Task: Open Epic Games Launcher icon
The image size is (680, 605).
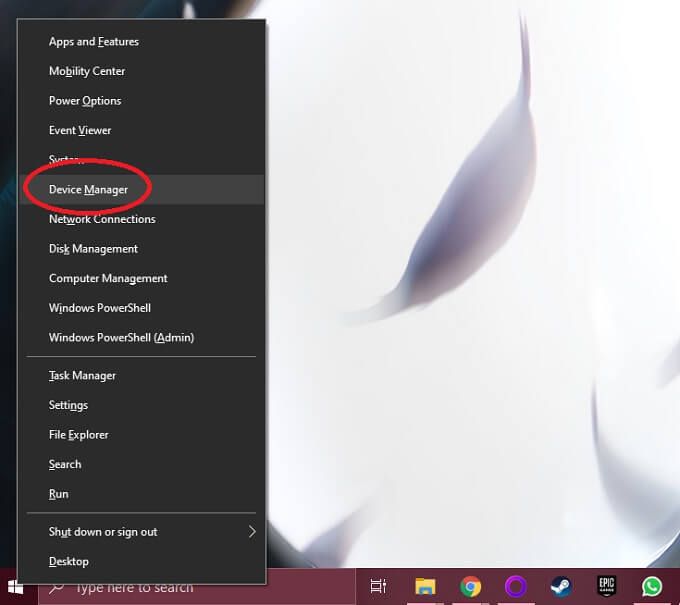Action: 606,586
